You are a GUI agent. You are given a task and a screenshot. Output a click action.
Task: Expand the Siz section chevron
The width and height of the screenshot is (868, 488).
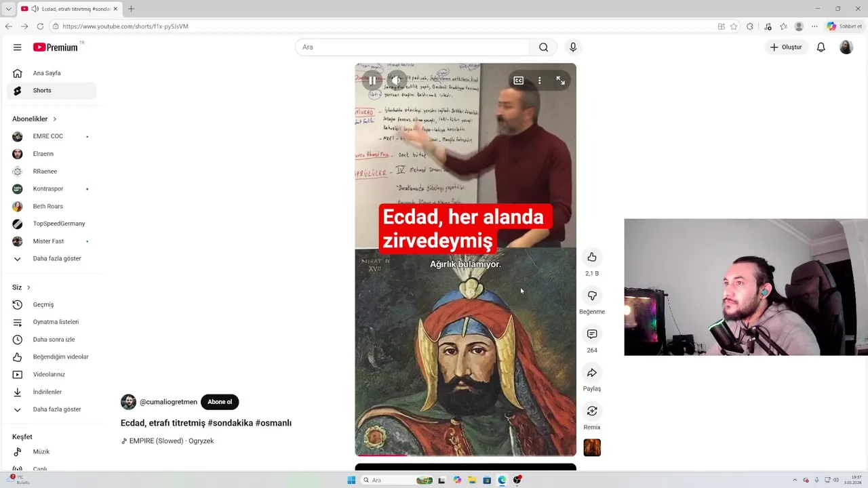[28, 287]
